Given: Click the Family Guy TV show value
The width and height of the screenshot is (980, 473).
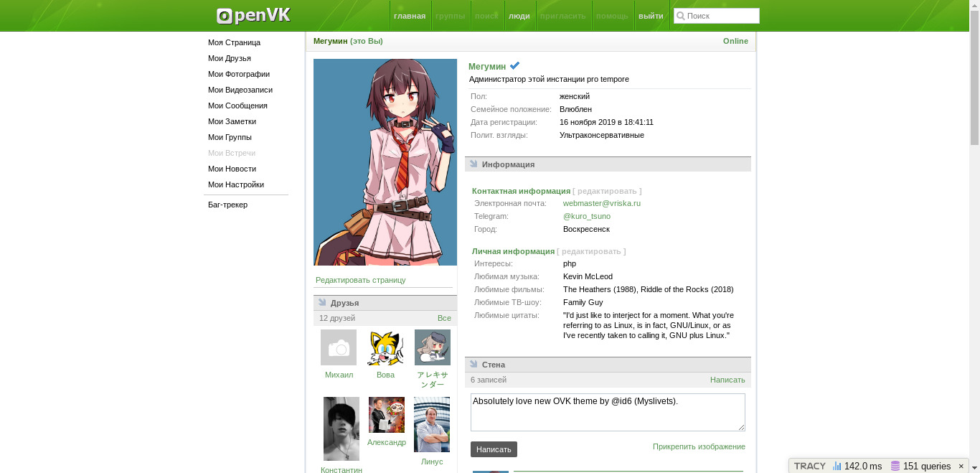Looking at the screenshot, I should (x=583, y=302).
